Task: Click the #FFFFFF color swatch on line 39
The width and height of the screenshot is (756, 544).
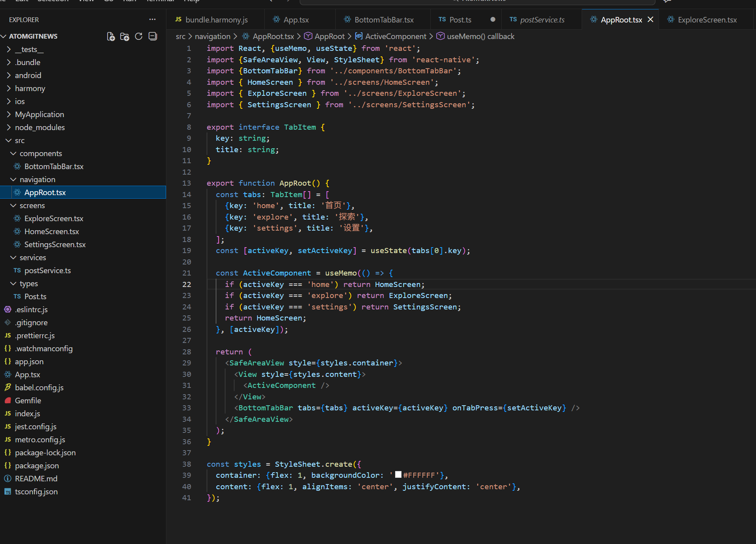Action: click(398, 475)
